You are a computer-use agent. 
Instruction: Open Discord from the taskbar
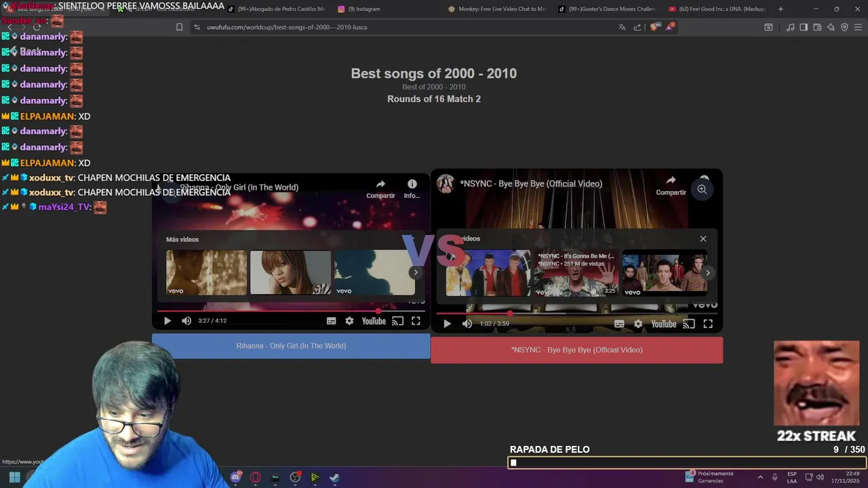tap(235, 477)
